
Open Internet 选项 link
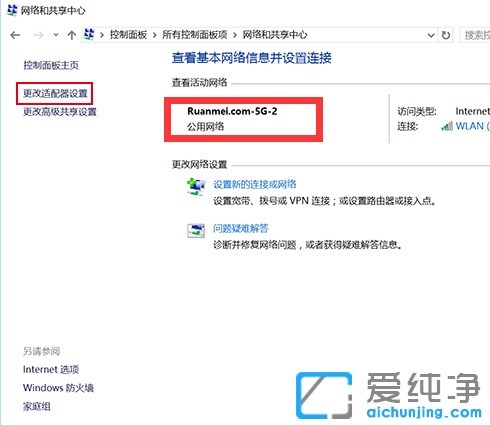pos(51,369)
